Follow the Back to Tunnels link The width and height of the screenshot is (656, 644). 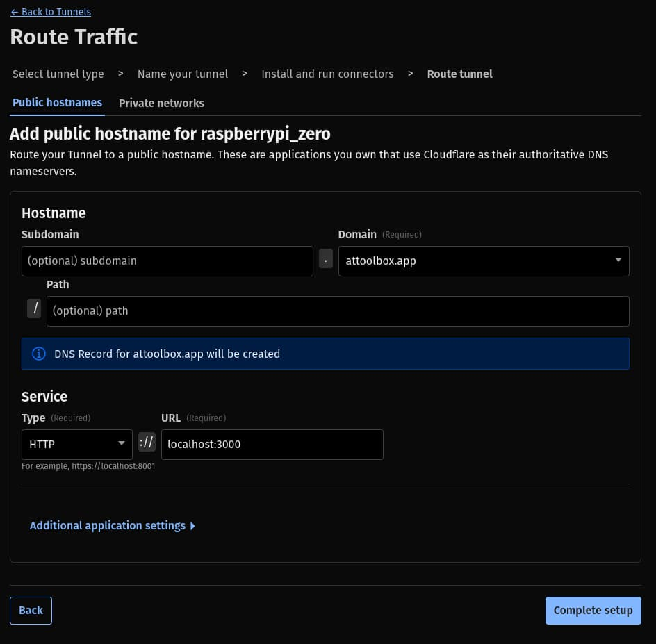[51, 12]
